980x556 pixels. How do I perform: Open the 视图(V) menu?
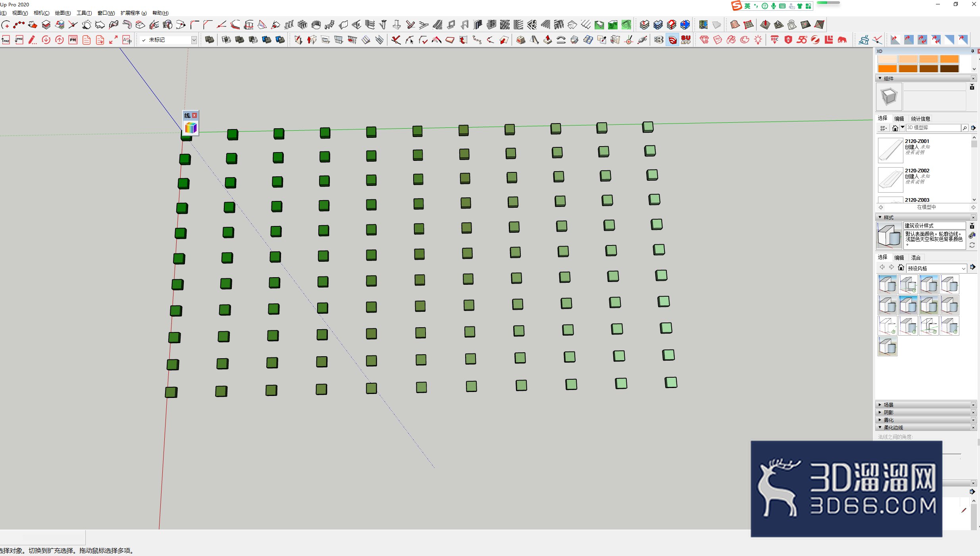click(20, 13)
